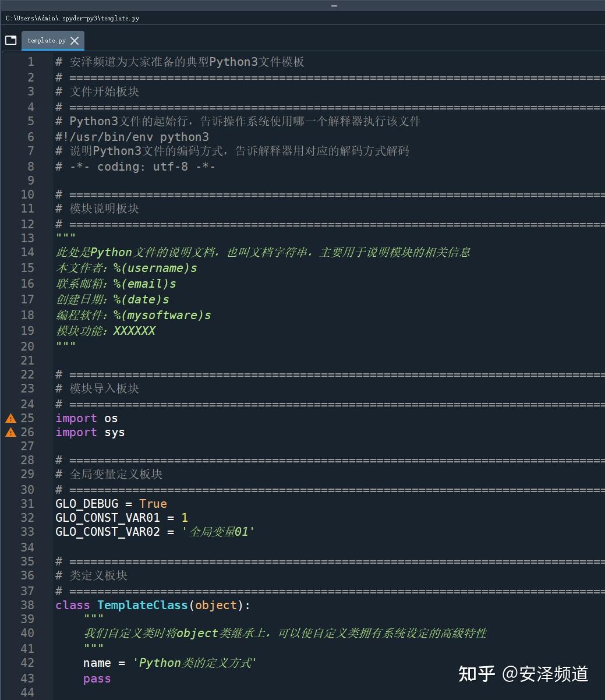Click the pass keyword on line 43
605x700 pixels.
pos(97,678)
